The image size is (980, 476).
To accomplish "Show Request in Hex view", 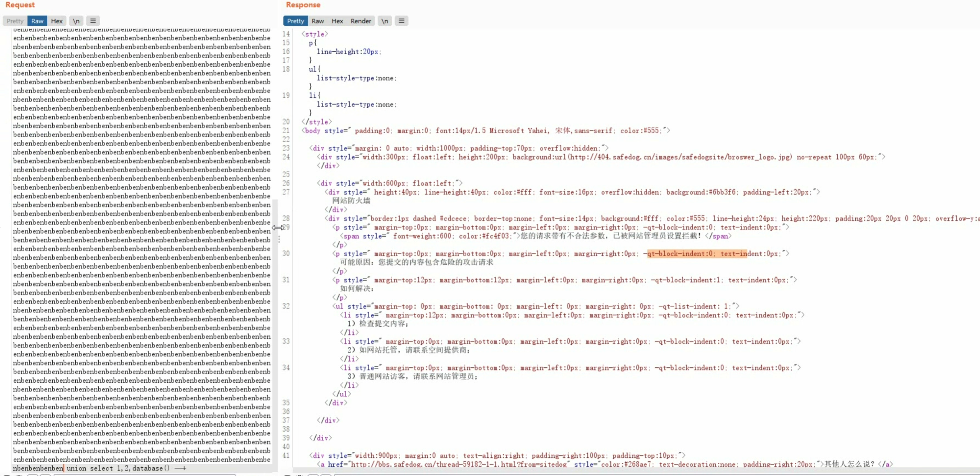I will [57, 21].
